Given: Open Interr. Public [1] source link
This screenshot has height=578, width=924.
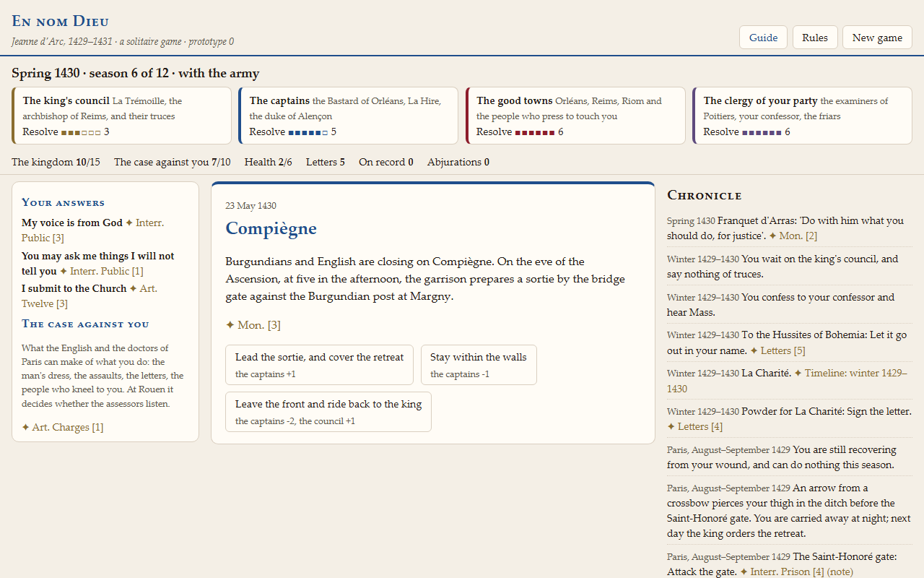Looking at the screenshot, I should (101, 271).
